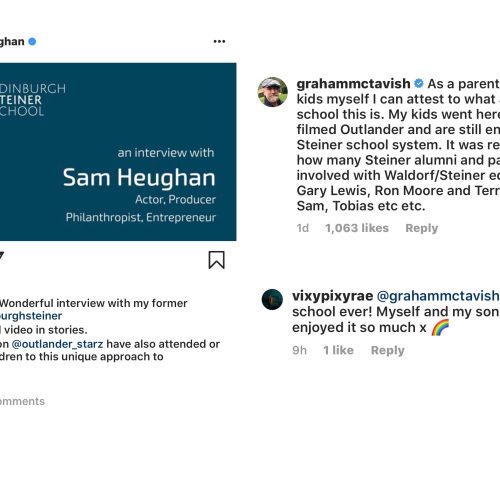Save post with the bookmark icon
The width and height of the screenshot is (500, 500).
click(216, 260)
